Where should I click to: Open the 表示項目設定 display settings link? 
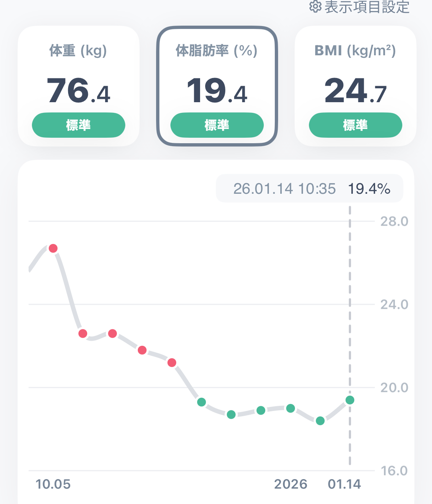[x=366, y=7]
